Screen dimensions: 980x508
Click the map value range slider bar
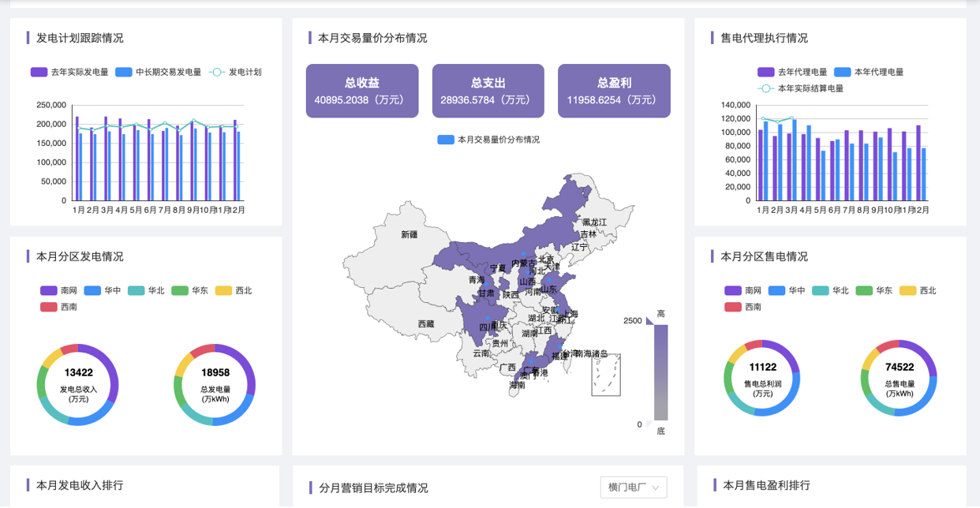(660, 372)
